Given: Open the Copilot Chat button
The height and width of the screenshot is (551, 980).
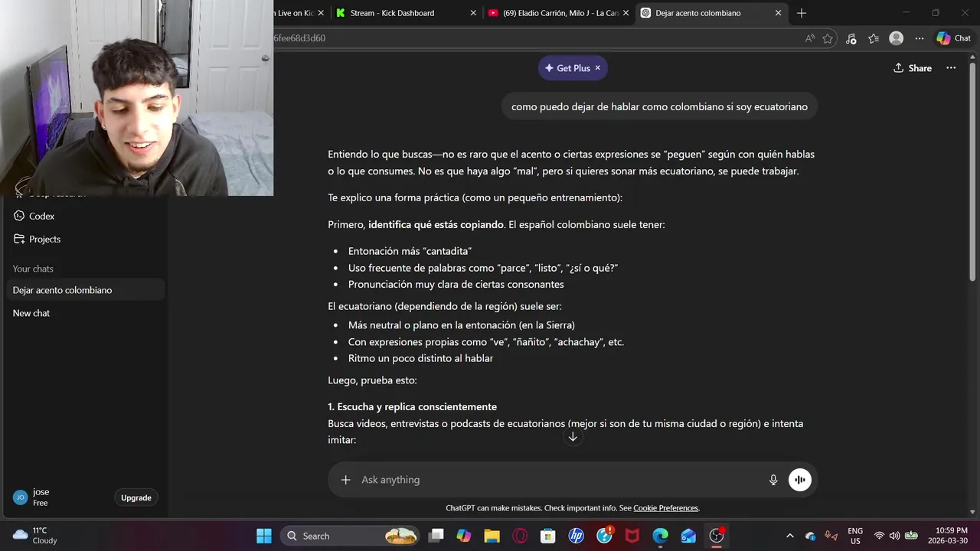Looking at the screenshot, I should [954, 38].
